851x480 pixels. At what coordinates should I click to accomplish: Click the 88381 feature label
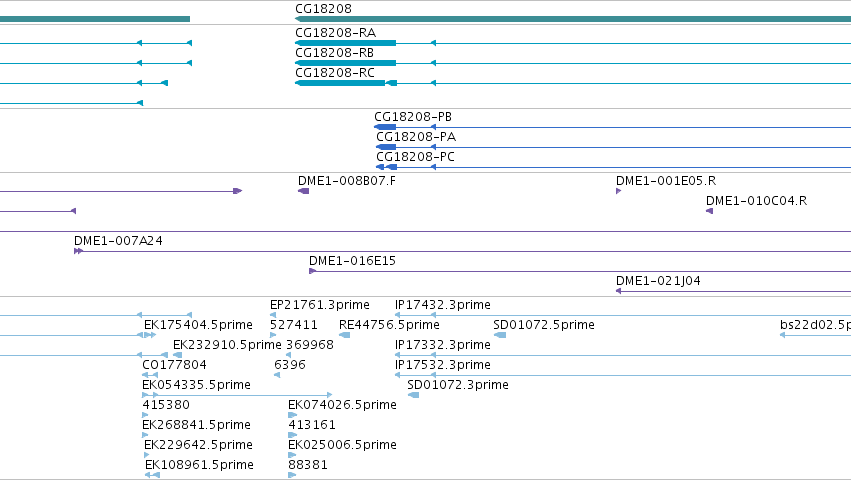coord(308,465)
